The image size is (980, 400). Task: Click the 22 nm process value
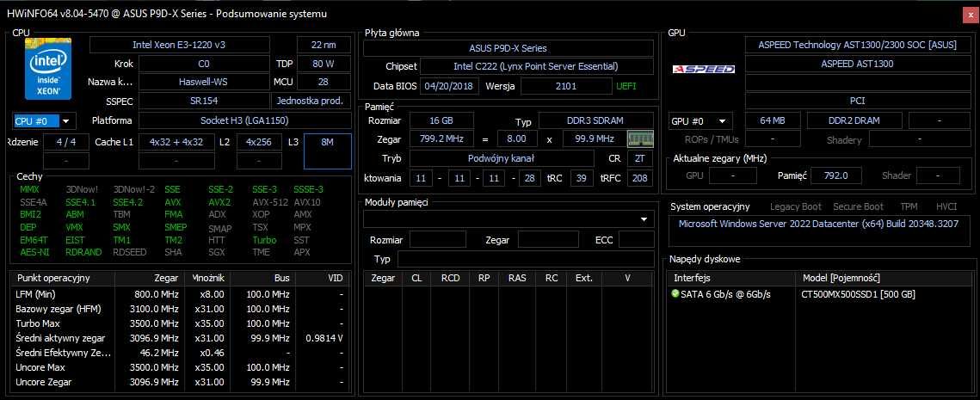(324, 45)
